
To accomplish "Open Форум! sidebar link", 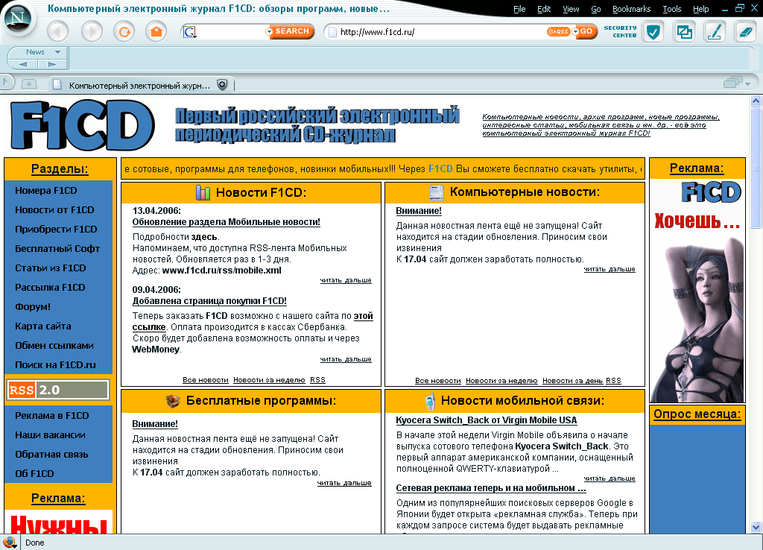I will point(33,307).
